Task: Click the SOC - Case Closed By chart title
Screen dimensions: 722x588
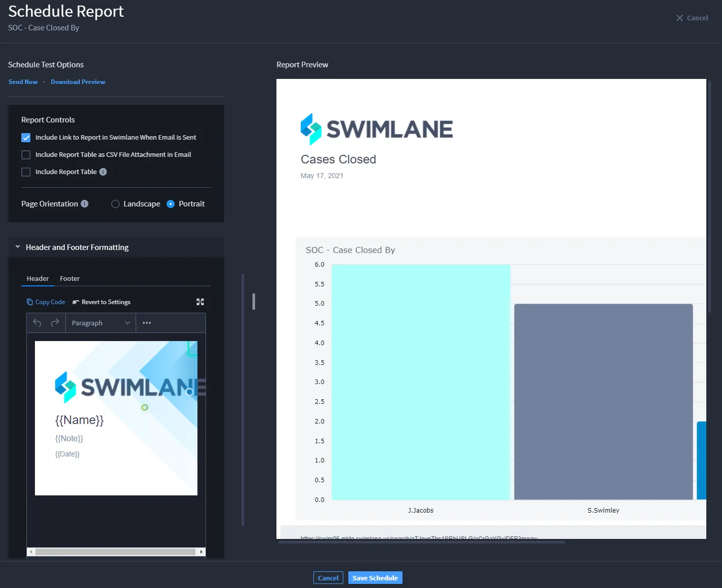Action: (x=350, y=250)
